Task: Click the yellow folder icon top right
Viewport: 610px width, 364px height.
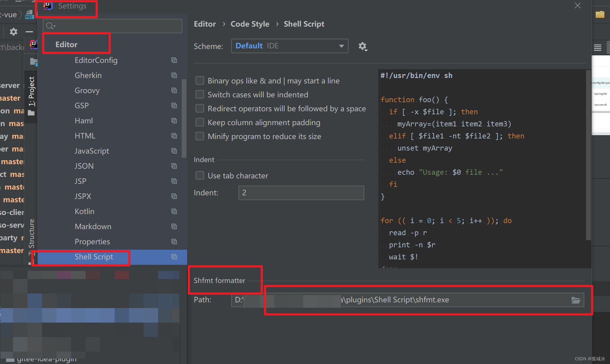Action: coord(600,14)
